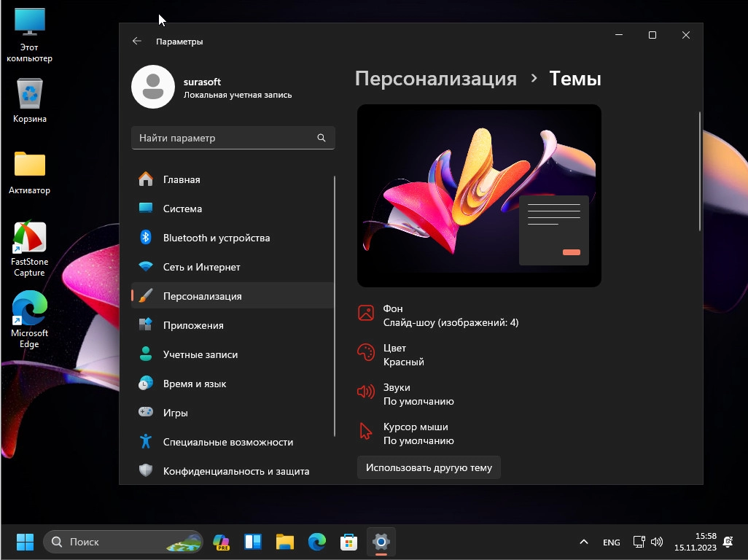The width and height of the screenshot is (748, 560).
Task: Open the widgets panel taskbar icon
Action: [x=253, y=542]
